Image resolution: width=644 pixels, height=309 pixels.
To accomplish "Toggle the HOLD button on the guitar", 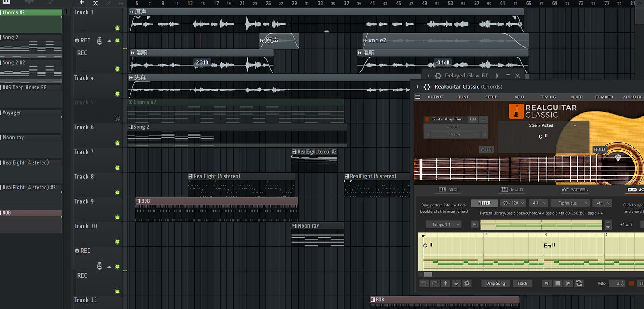I will (x=599, y=149).
